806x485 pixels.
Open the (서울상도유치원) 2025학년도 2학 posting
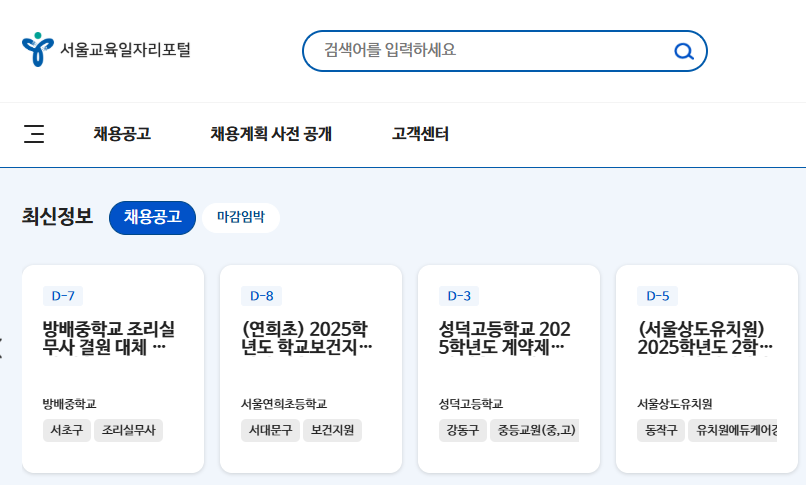[705, 338]
